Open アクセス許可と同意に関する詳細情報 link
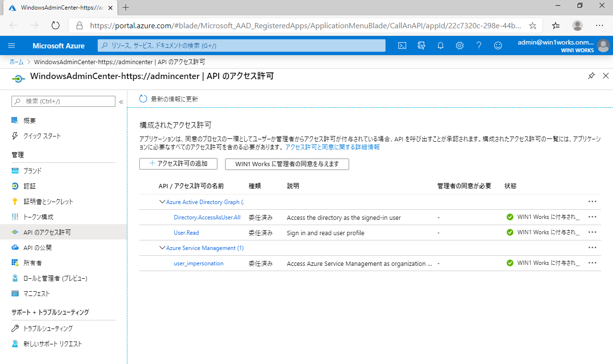The width and height of the screenshot is (613, 364). coord(332,147)
